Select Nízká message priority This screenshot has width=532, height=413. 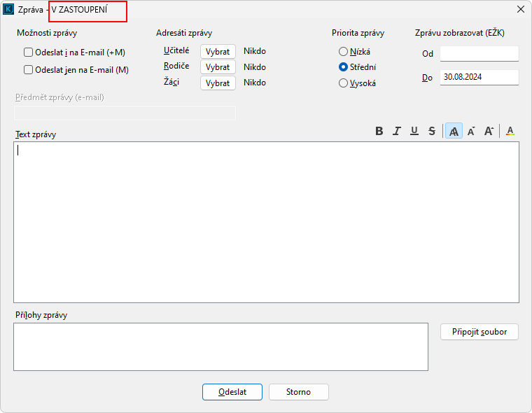[x=343, y=52]
